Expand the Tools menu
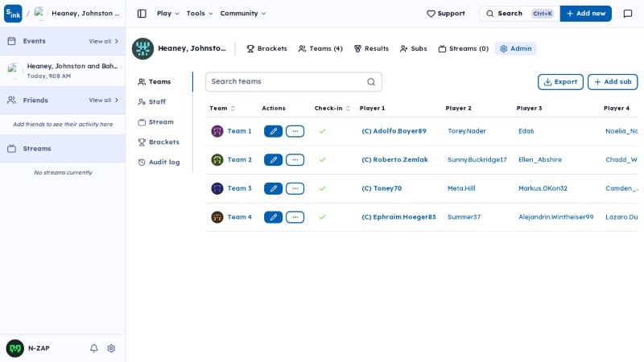The height and width of the screenshot is (362, 644). [x=200, y=14]
